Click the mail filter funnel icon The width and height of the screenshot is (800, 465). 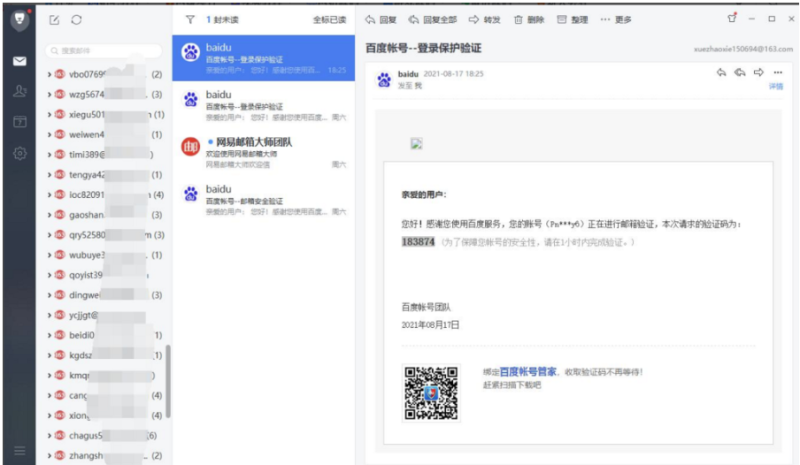tap(190, 19)
